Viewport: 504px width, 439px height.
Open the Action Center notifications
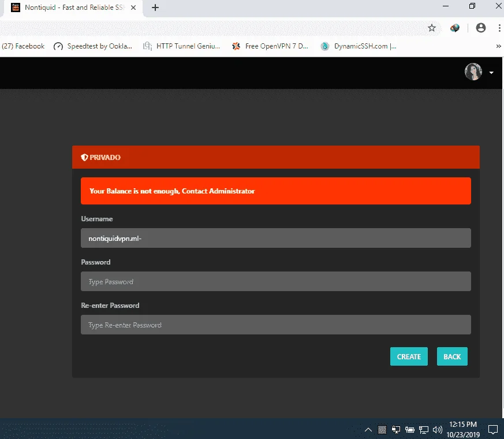493,429
